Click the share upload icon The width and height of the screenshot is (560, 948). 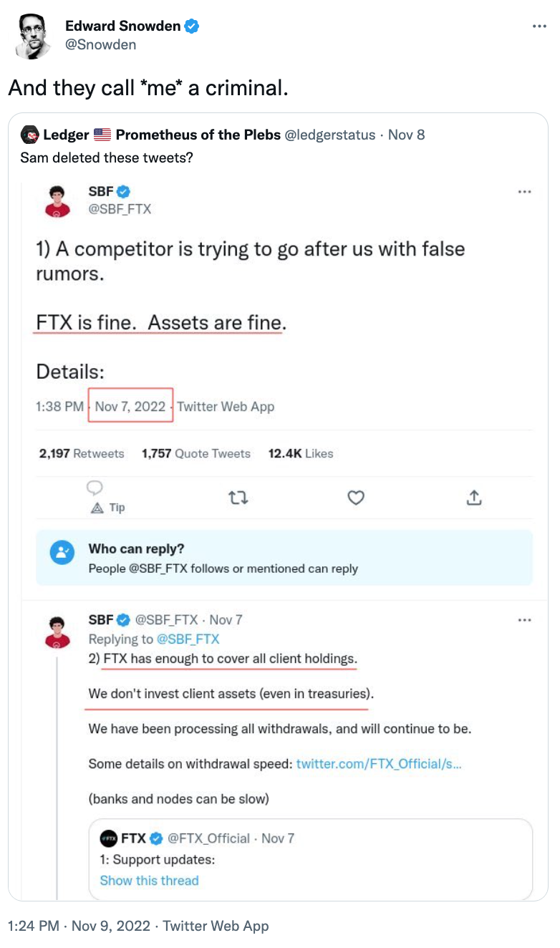[x=474, y=498]
